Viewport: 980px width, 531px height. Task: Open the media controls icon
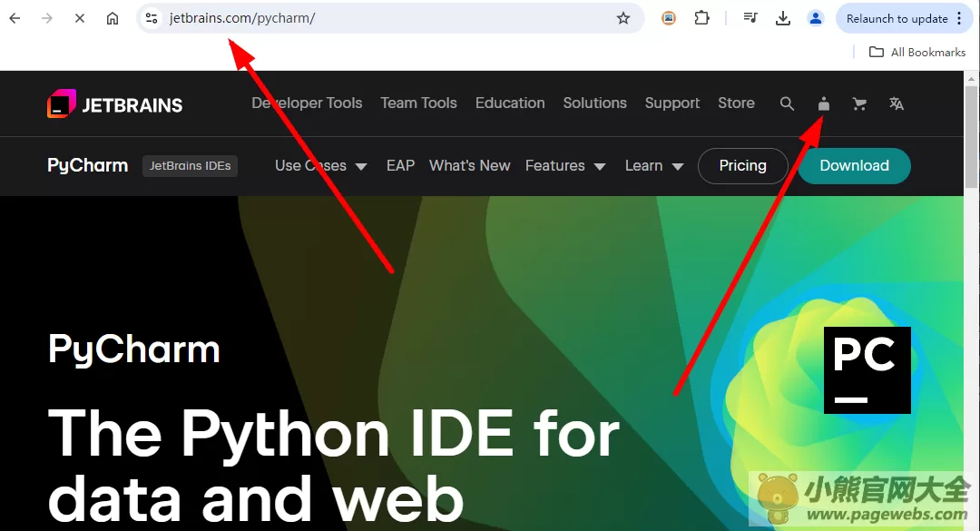(750, 18)
